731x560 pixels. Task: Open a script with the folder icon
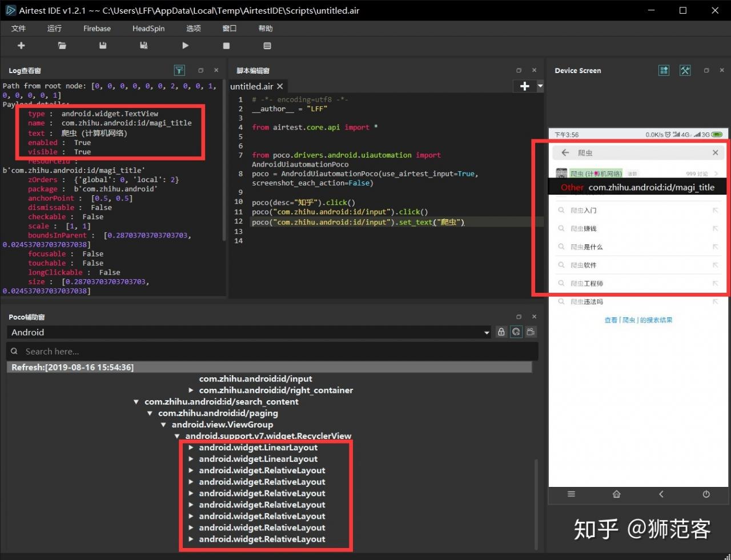(62, 46)
